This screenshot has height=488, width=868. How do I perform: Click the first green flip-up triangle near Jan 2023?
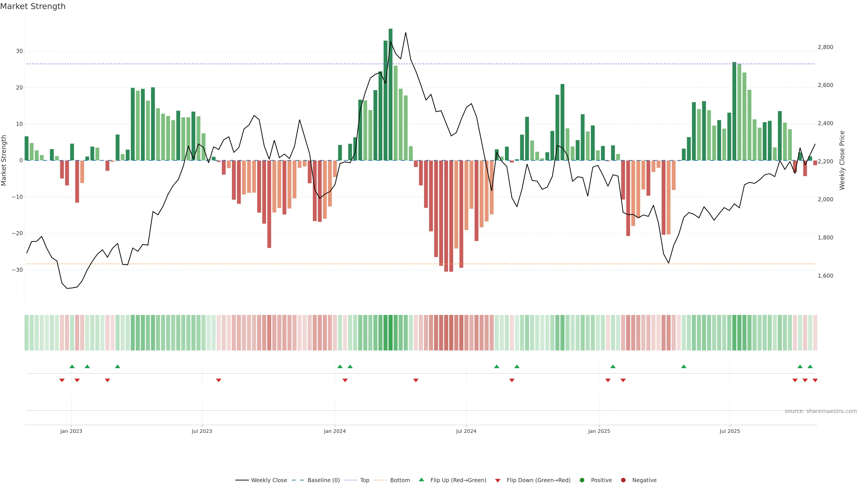pyautogui.click(x=72, y=366)
